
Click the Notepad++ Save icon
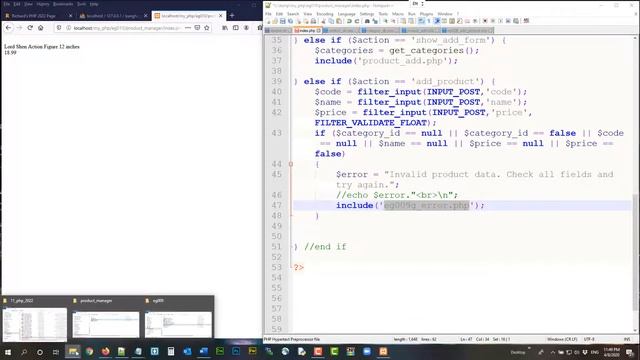(282, 21)
